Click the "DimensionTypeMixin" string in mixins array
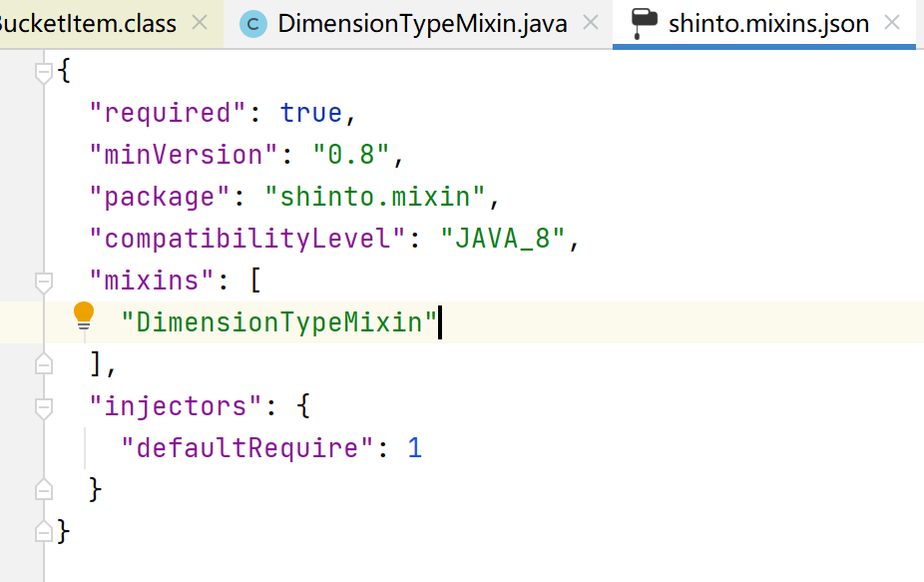 click(x=279, y=323)
